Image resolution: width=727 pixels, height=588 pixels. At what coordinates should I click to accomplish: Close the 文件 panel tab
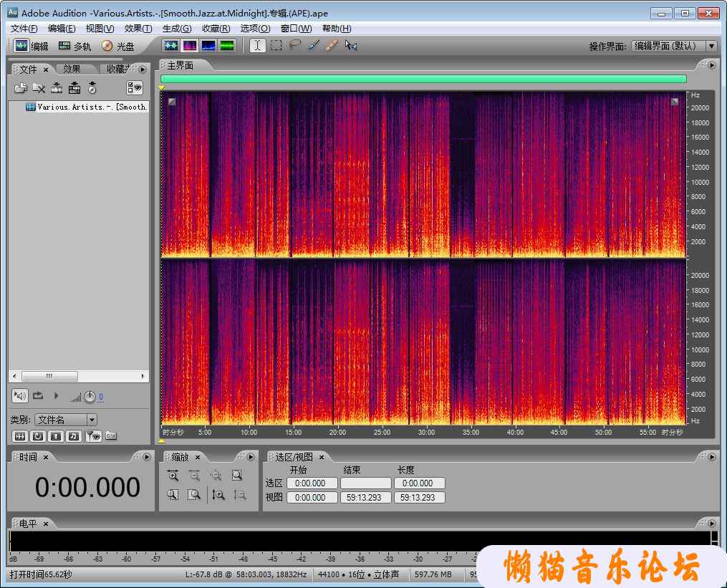[46, 69]
